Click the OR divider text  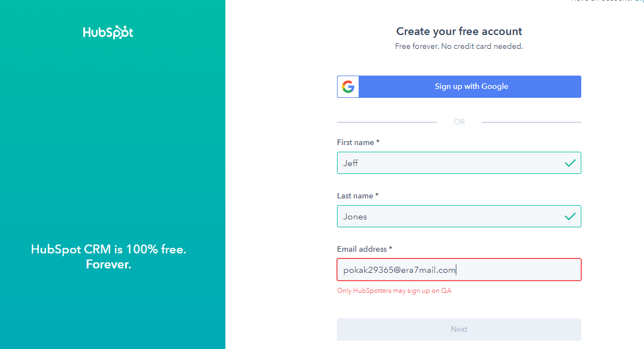pos(459,122)
